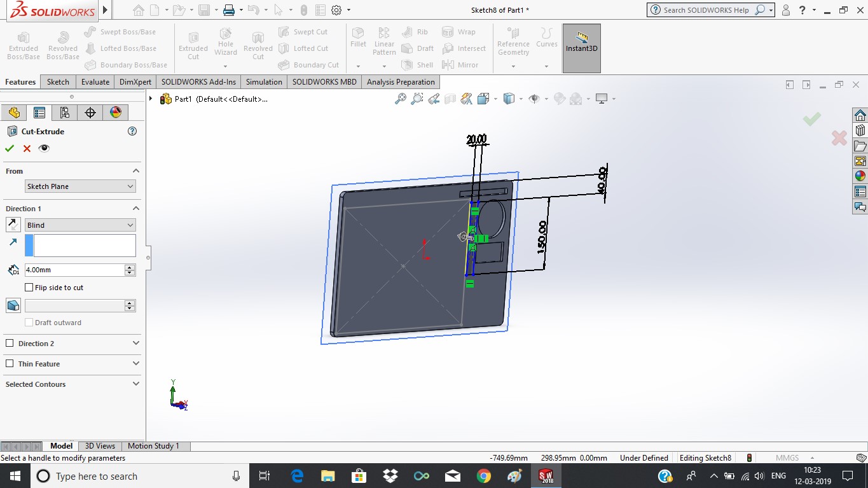Switch to the PropertyManager tab icon
This screenshot has height=488, width=868.
pyautogui.click(x=39, y=113)
